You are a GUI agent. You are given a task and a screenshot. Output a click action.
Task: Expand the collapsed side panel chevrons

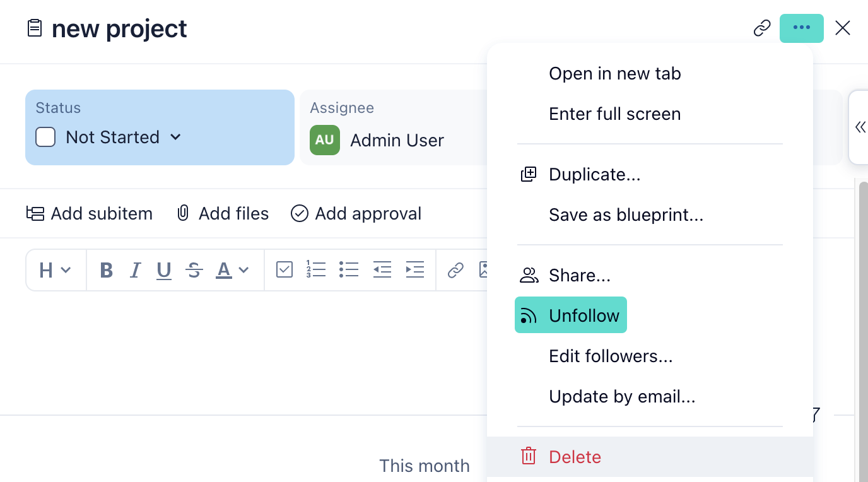click(860, 127)
